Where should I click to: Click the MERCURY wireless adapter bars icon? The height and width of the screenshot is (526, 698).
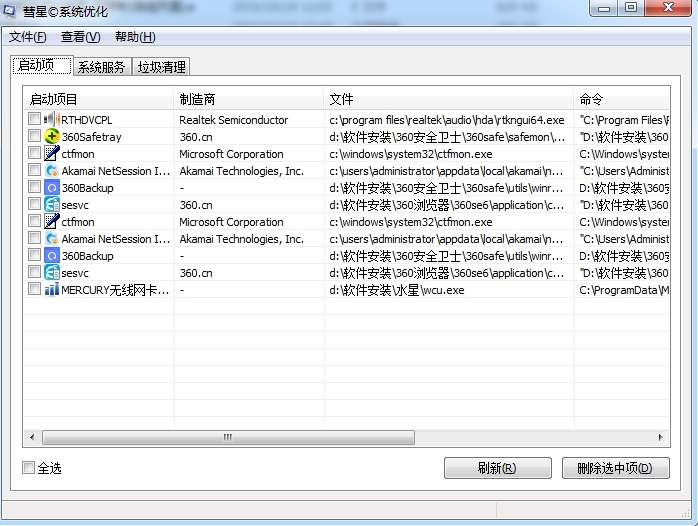coord(52,290)
